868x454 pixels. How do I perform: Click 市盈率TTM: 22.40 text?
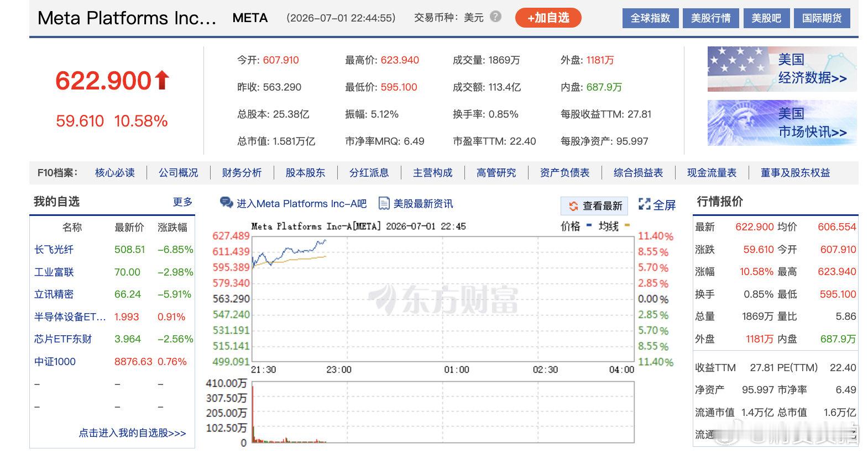[x=494, y=141]
